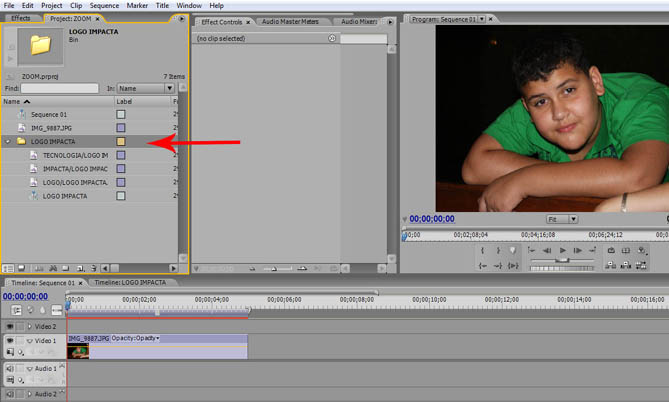Click the Lift button in the Program monitor
669x402 pixels.
pyautogui.click(x=610, y=264)
